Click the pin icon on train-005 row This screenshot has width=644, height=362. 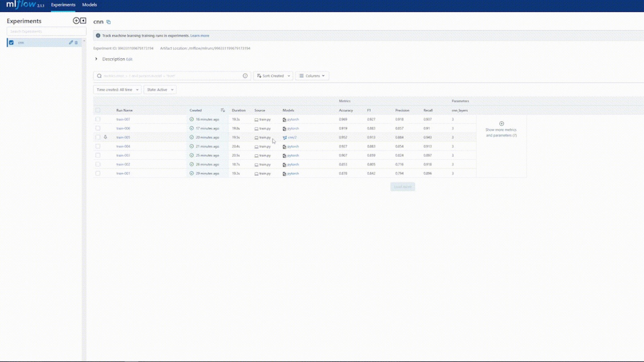pyautogui.click(x=105, y=137)
